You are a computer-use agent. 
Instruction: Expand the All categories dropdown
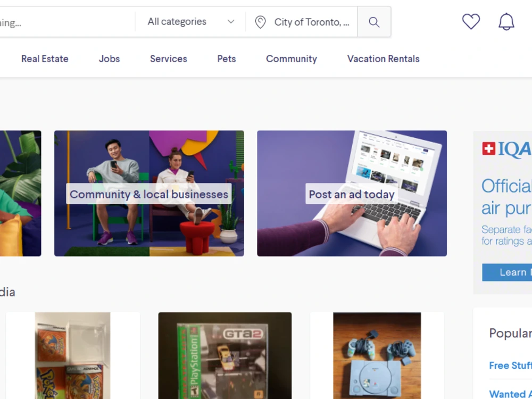190,22
